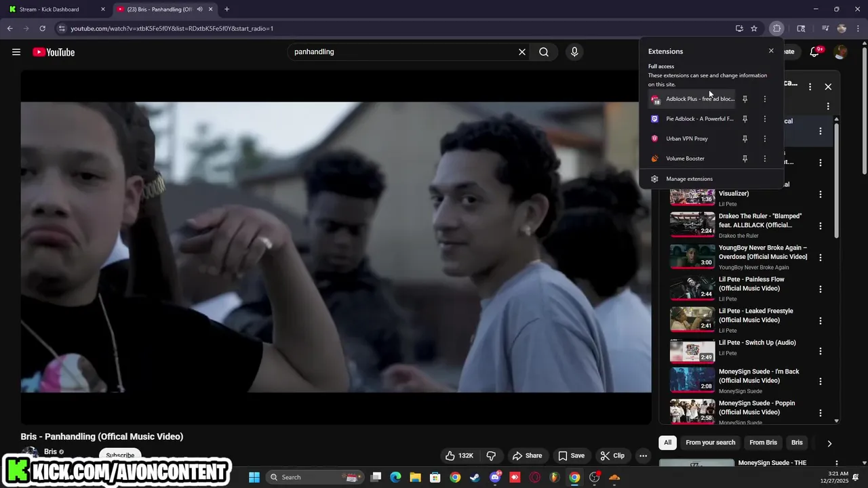Click Manage extensions

click(711, 179)
